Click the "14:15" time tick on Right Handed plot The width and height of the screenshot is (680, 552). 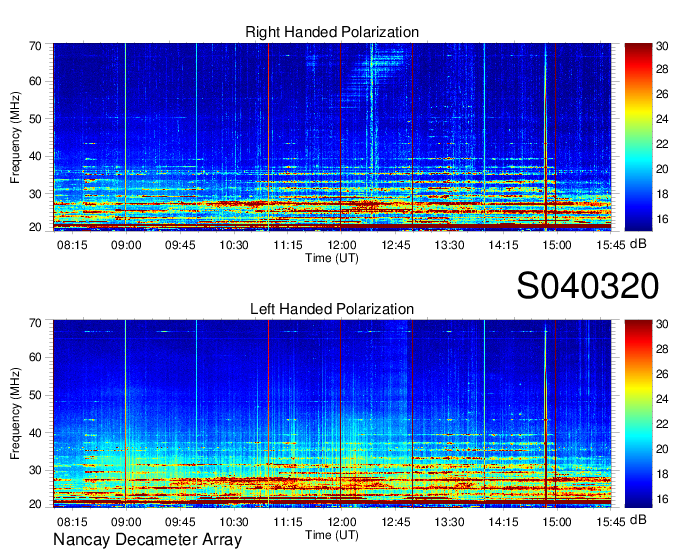(503, 245)
